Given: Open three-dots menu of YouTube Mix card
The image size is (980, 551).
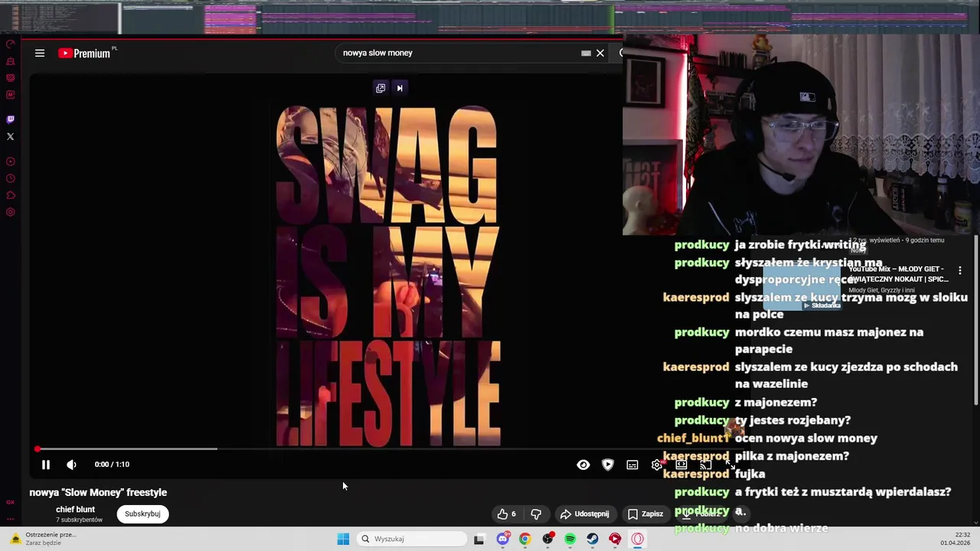Looking at the screenshot, I should [960, 270].
